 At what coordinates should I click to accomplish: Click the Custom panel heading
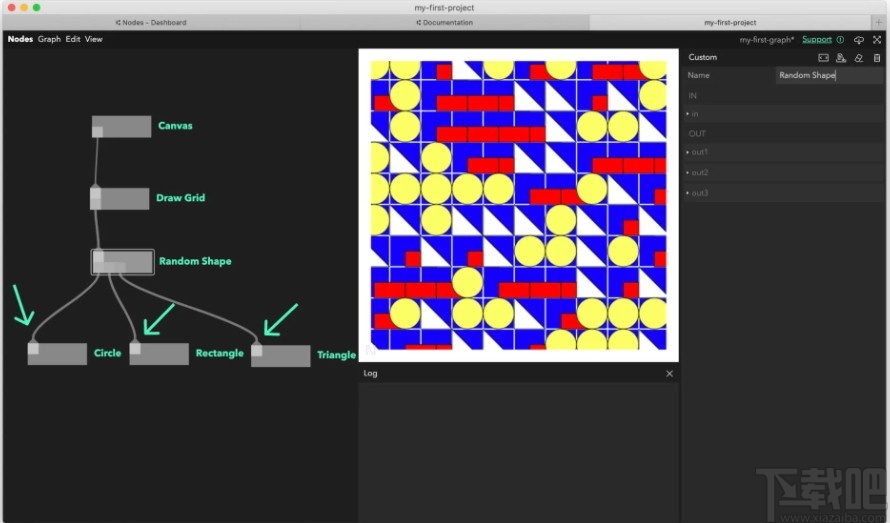pyautogui.click(x=703, y=57)
